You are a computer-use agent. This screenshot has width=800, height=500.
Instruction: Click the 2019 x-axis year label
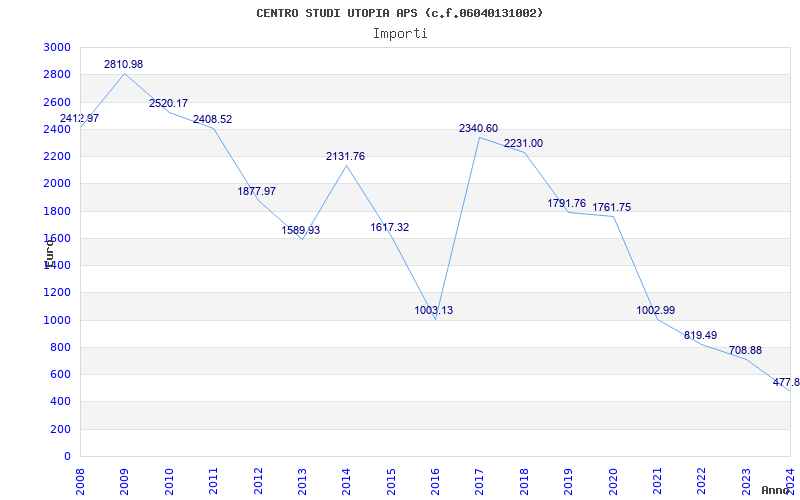point(568,481)
